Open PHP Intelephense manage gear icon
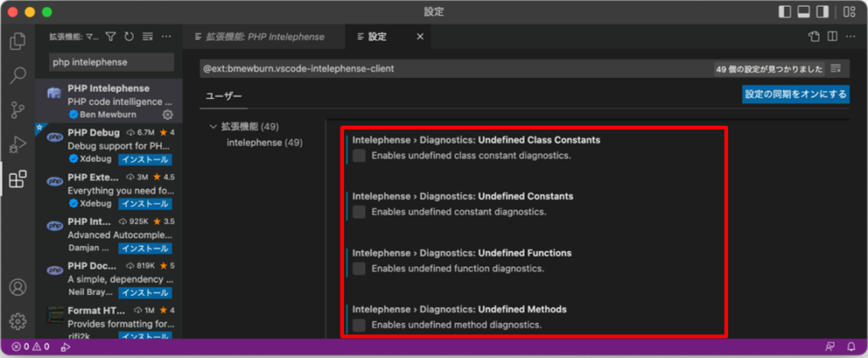Image resolution: width=868 pixels, height=358 pixels. (168, 115)
